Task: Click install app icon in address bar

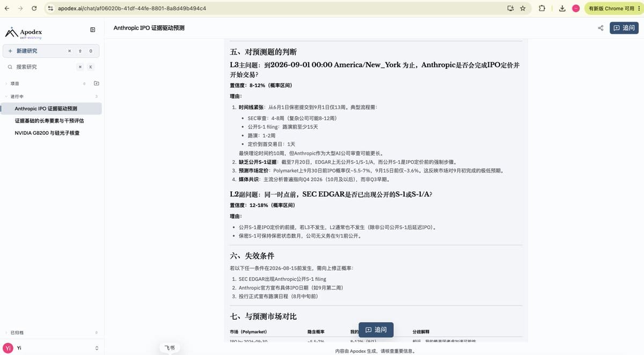Action: click(510, 9)
